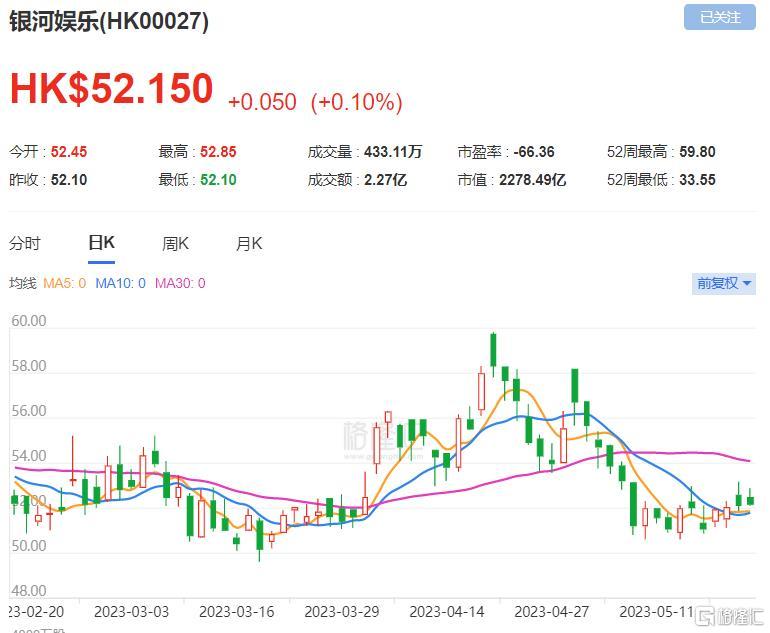
Task: Click the 2023-04-27 date axis label
Action: pyautogui.click(x=551, y=612)
